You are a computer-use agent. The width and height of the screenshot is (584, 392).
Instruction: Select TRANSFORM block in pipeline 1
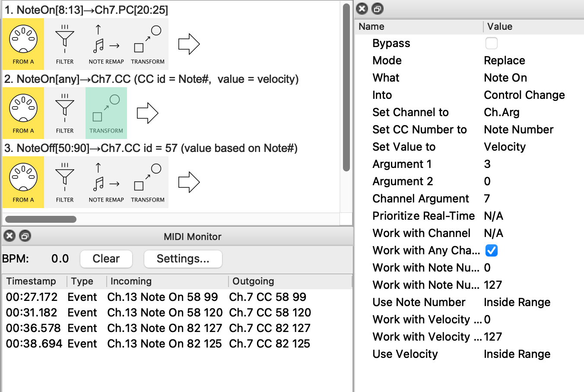(x=148, y=44)
